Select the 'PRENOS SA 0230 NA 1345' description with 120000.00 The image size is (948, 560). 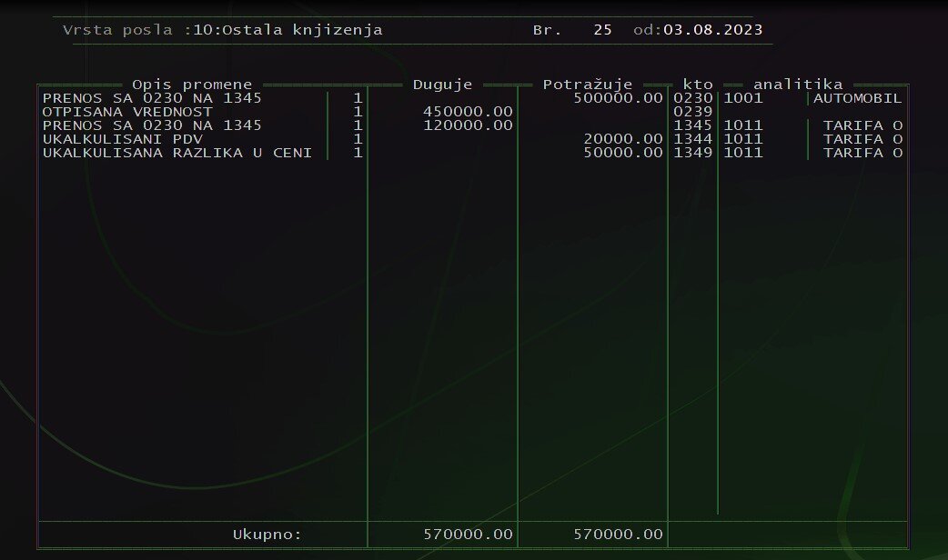[x=152, y=125]
